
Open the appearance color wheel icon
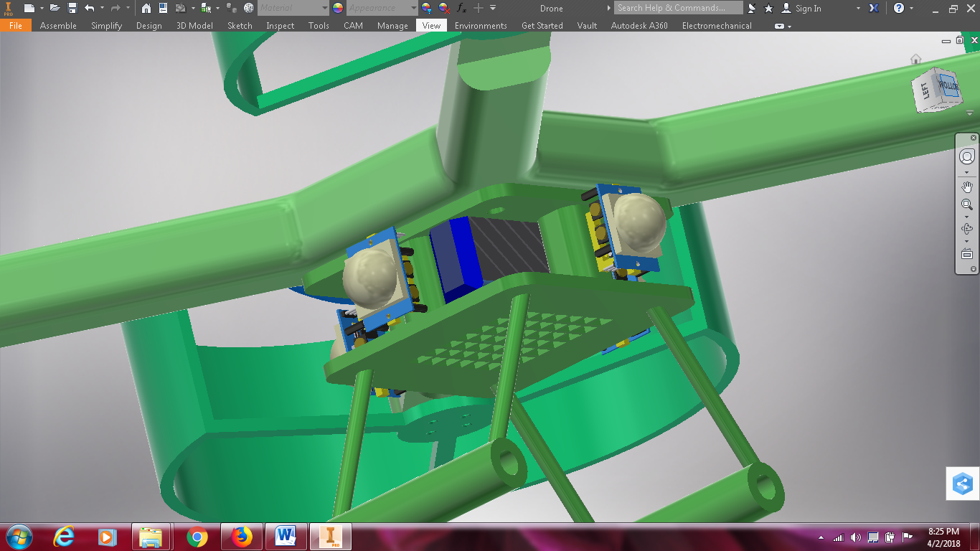click(338, 8)
